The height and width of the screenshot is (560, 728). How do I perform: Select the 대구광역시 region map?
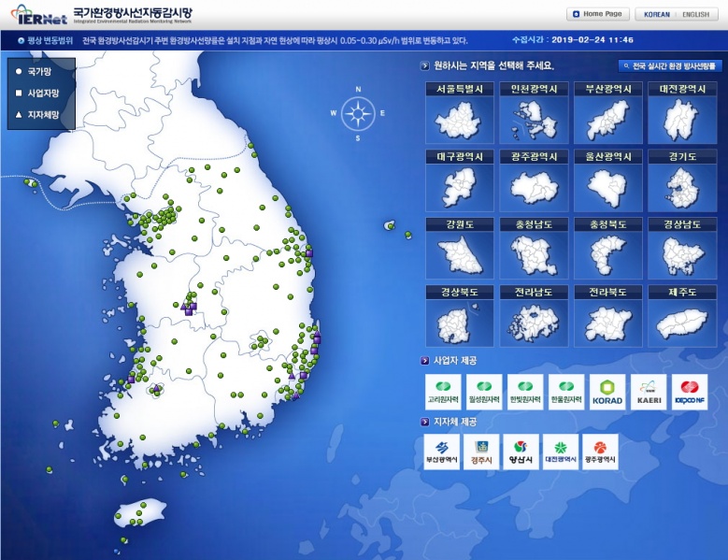click(x=459, y=180)
